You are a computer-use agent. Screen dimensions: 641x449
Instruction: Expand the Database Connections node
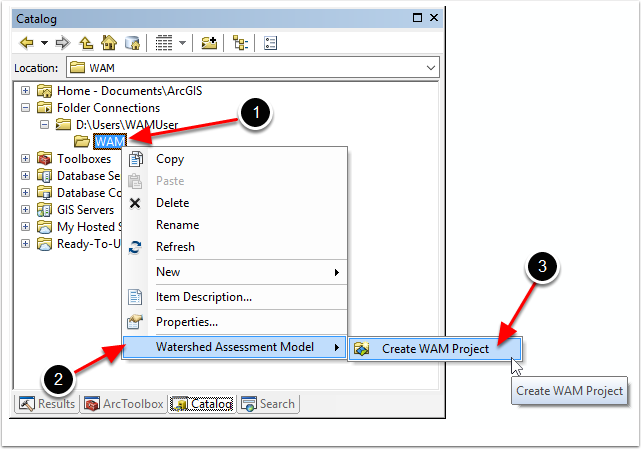click(x=25, y=192)
